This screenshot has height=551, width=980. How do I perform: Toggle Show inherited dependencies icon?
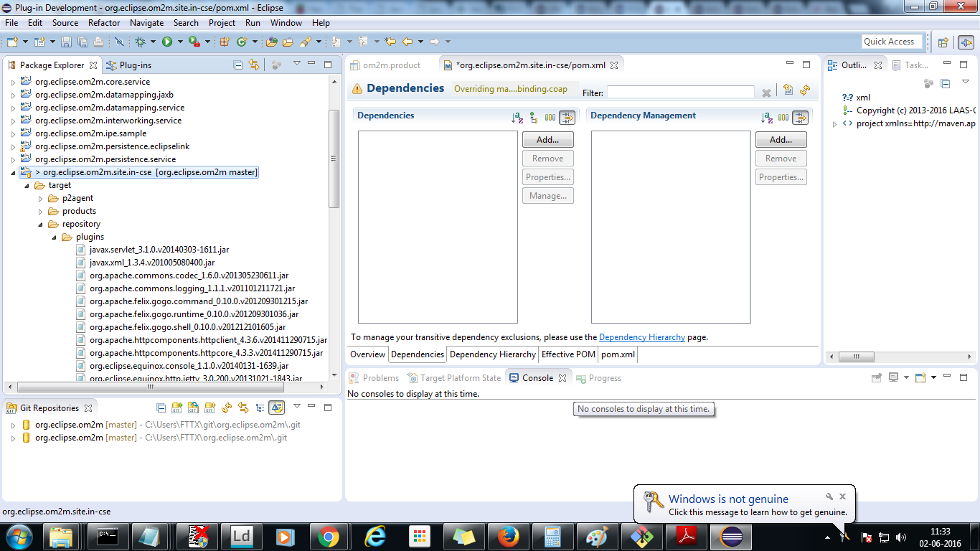point(534,118)
